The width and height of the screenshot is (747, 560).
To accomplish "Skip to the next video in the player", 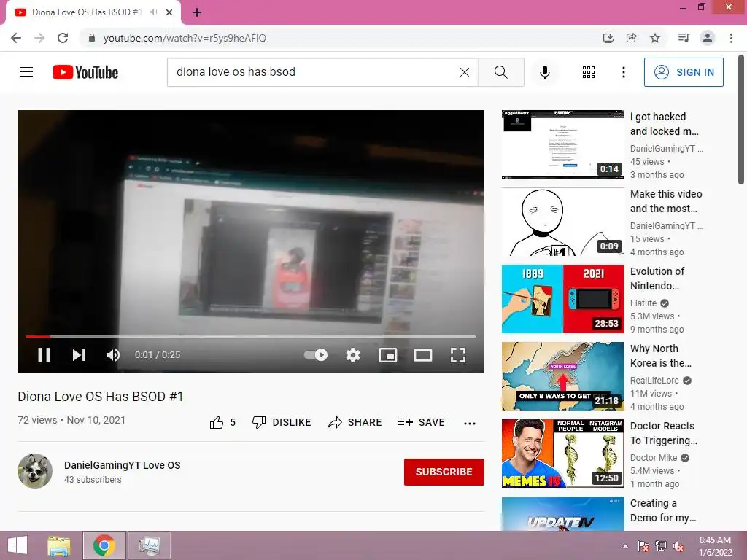I will [79, 355].
